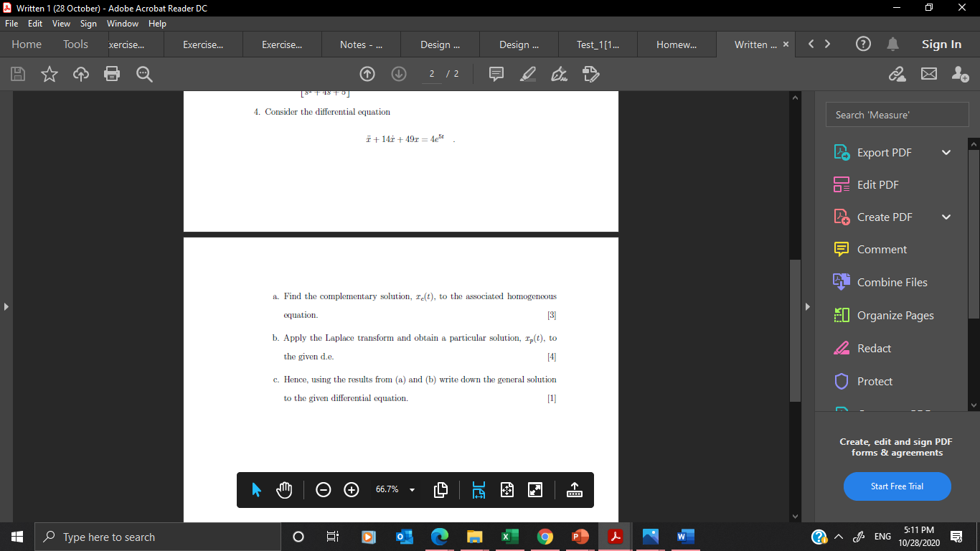Type in the Search 'Measure' field
The image size is (980, 551).
(x=897, y=114)
